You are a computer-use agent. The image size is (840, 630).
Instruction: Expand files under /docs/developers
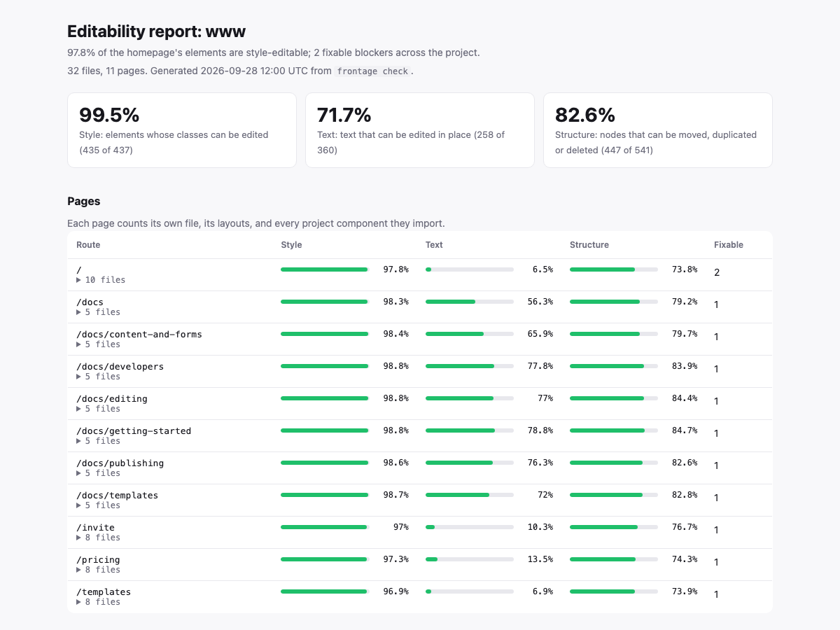click(x=98, y=377)
